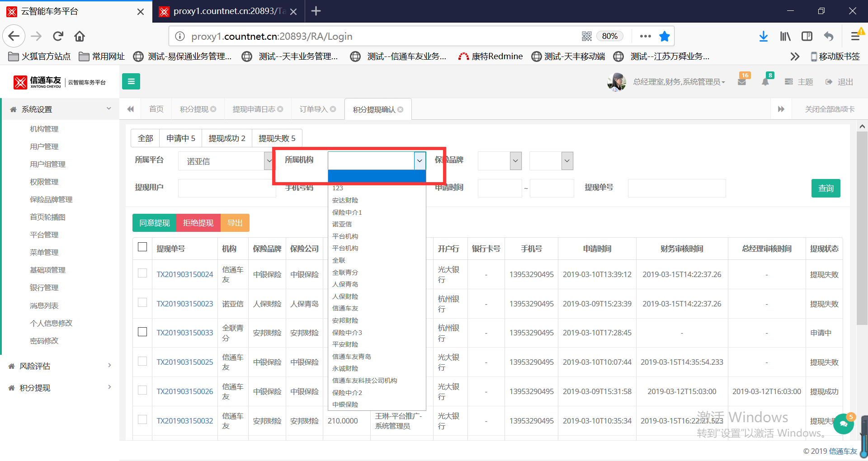Select the 提现失败 5 filter tab
This screenshot has width=868, height=461.
277,138
